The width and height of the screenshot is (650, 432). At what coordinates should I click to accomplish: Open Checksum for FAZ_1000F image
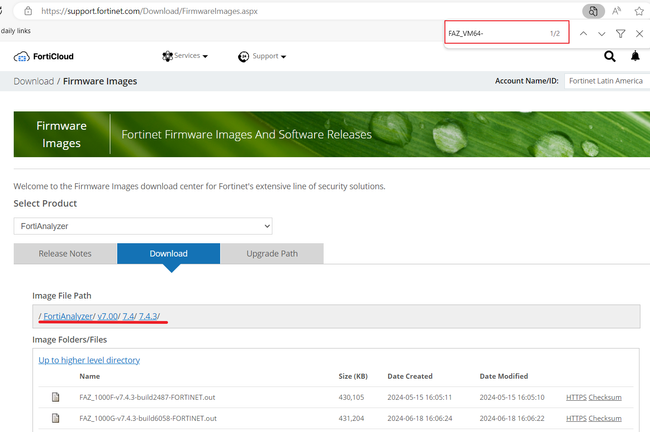pyautogui.click(x=605, y=397)
